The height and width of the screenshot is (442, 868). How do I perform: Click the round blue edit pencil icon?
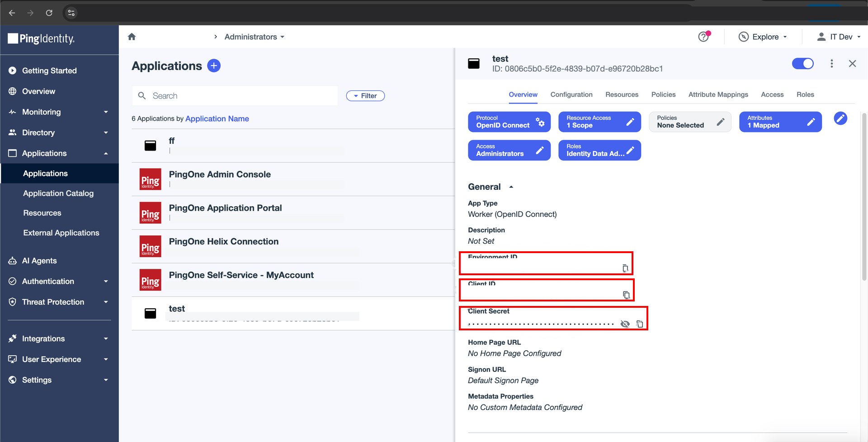[840, 118]
